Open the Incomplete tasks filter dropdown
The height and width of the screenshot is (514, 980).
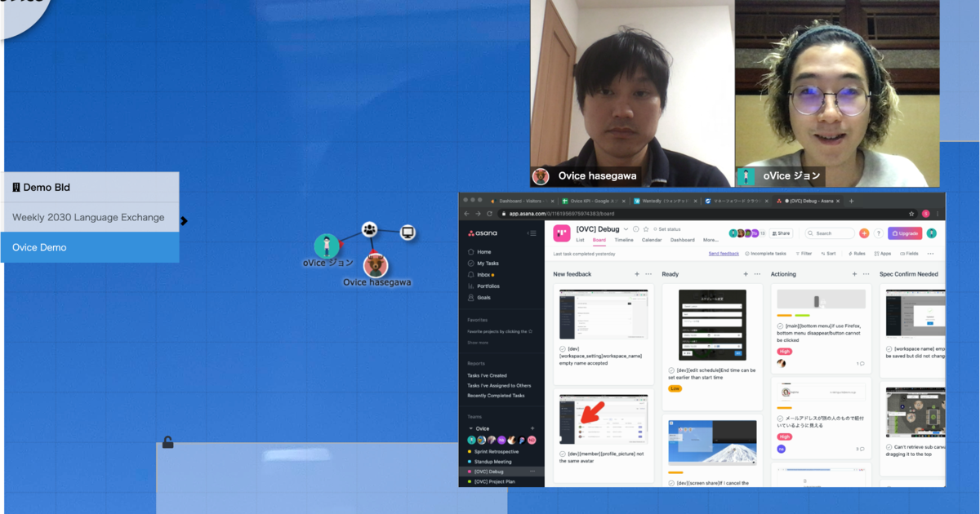pyautogui.click(x=766, y=254)
